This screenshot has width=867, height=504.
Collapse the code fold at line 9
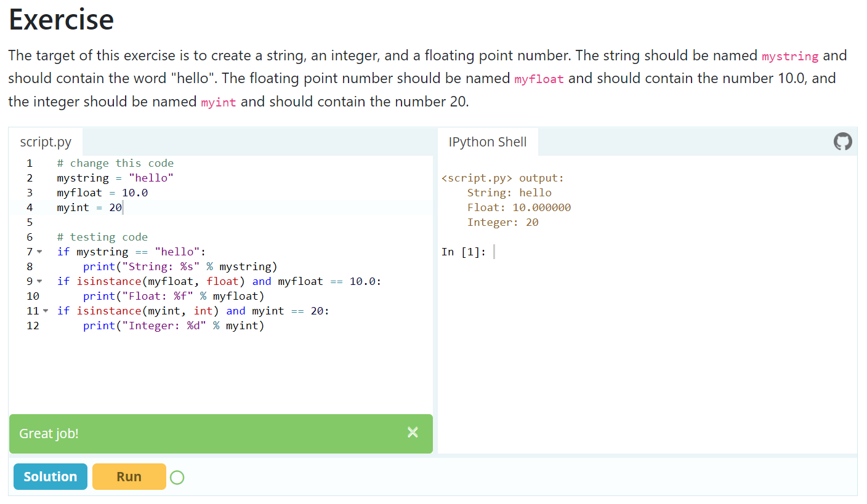click(39, 281)
